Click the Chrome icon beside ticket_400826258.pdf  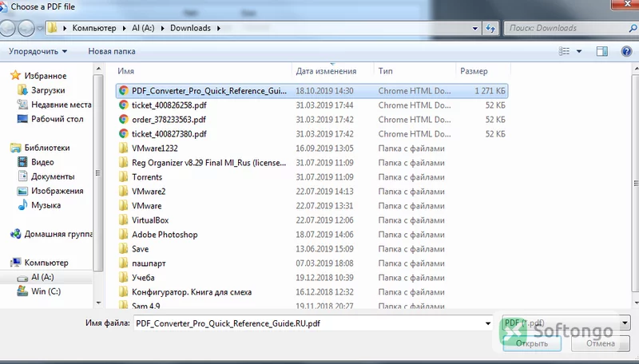tap(123, 105)
